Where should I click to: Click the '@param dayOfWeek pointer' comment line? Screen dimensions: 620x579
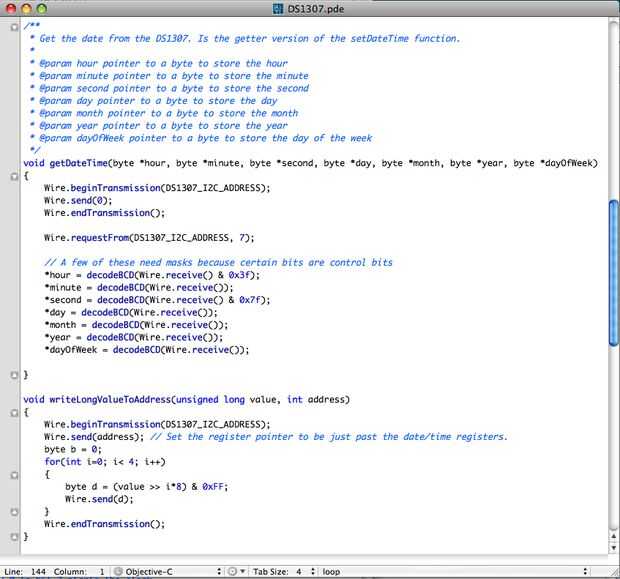point(206,138)
